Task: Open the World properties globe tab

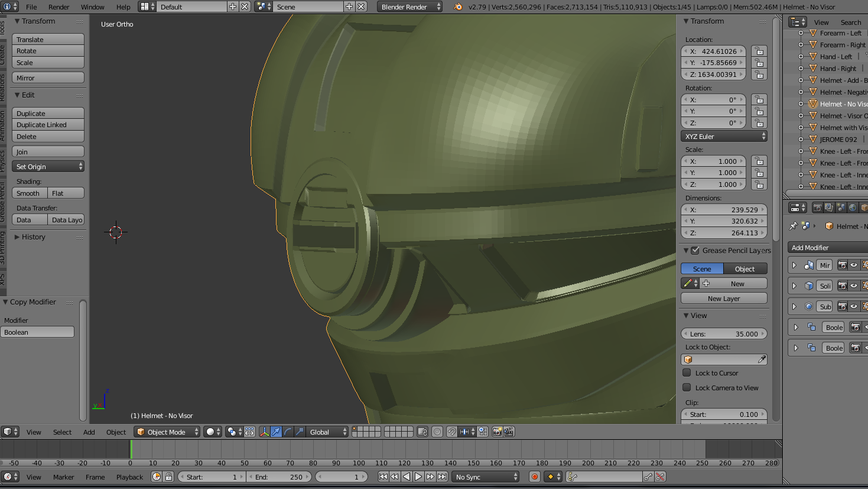Action: click(853, 208)
